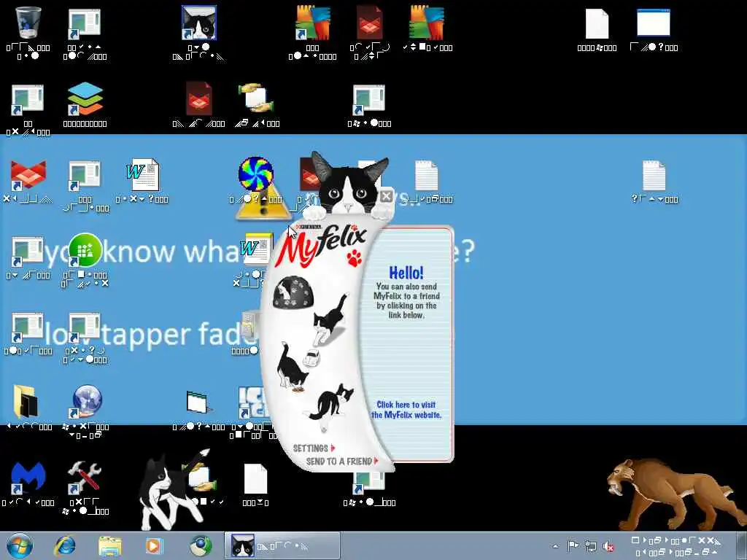Click the walking Felix cat on the desktop
The image size is (747, 560).
[x=174, y=491]
